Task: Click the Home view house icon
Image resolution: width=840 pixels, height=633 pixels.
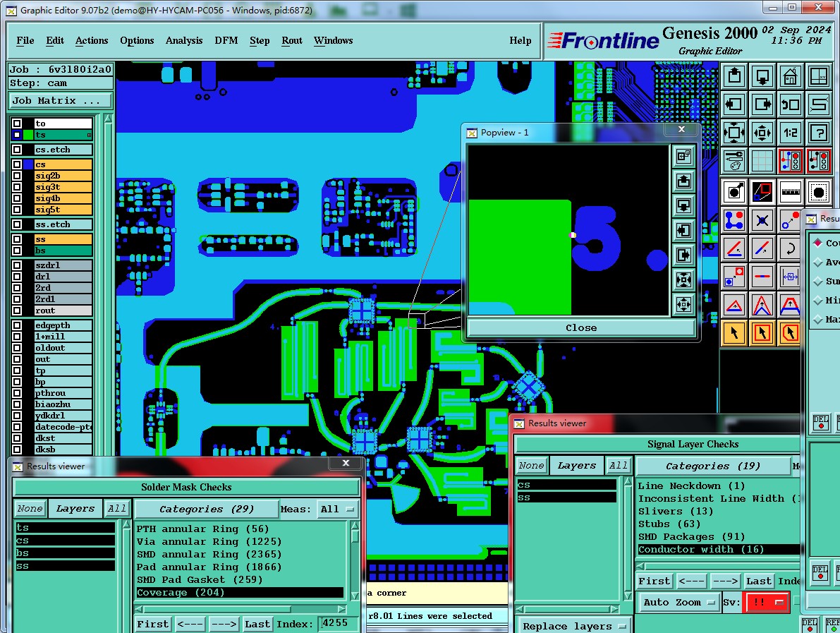Action: coord(790,76)
